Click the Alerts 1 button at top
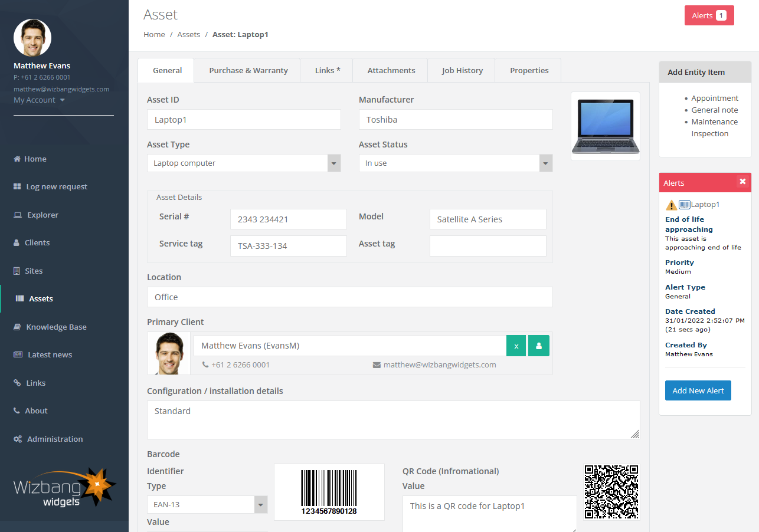This screenshot has height=532, width=759. click(x=709, y=15)
